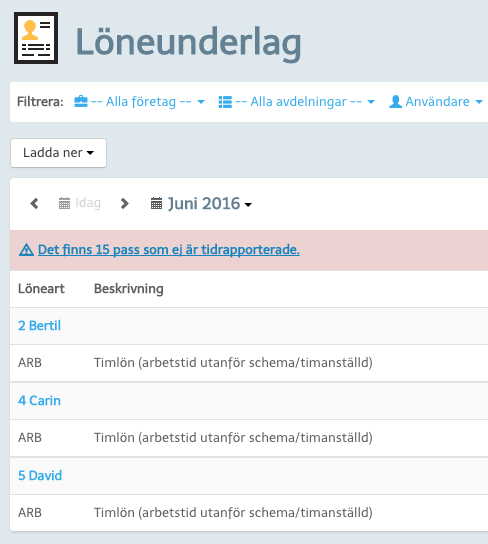The image size is (488, 544).
Task: Open the Ladda ner download menu
Action: 58,153
